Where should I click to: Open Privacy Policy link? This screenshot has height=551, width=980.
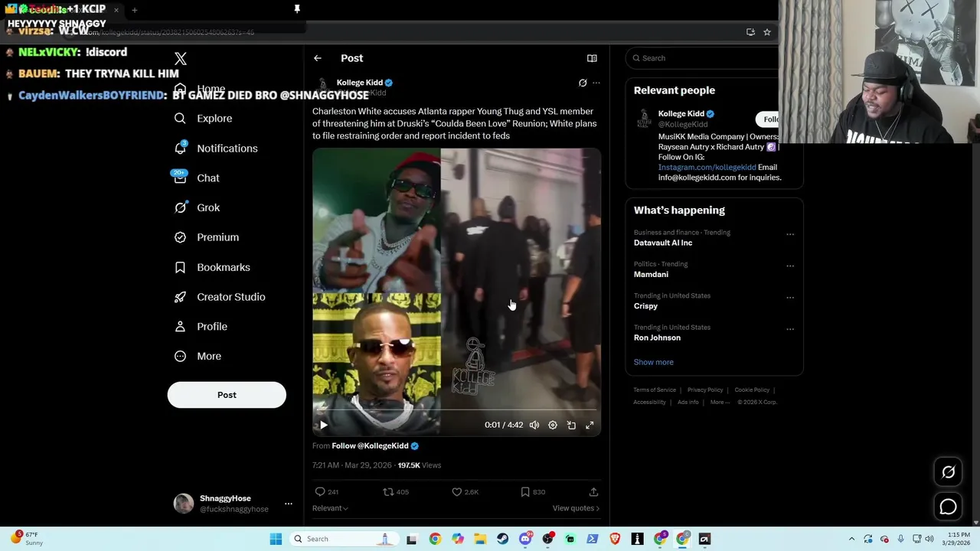coord(705,390)
